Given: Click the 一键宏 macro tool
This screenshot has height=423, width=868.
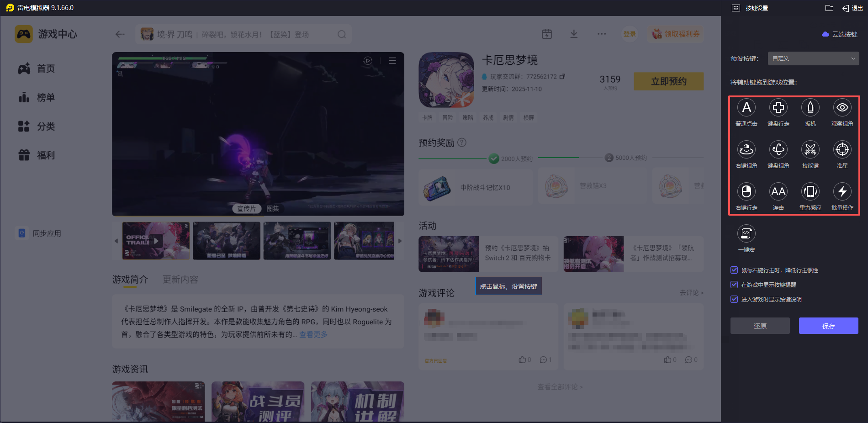Looking at the screenshot, I should 746,233.
